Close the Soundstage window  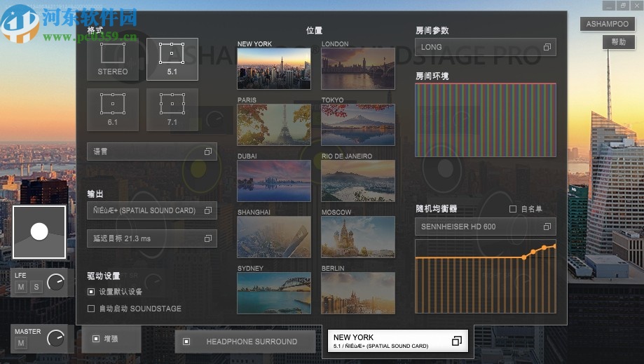click(636, 6)
